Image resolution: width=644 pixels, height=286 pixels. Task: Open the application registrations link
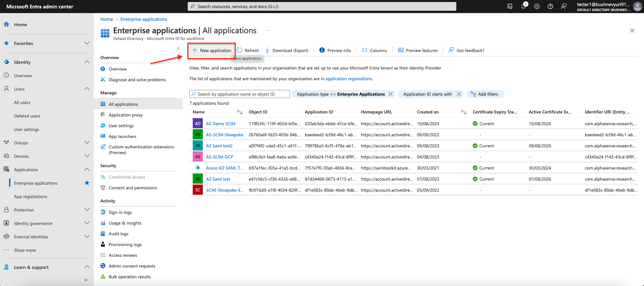click(x=349, y=79)
